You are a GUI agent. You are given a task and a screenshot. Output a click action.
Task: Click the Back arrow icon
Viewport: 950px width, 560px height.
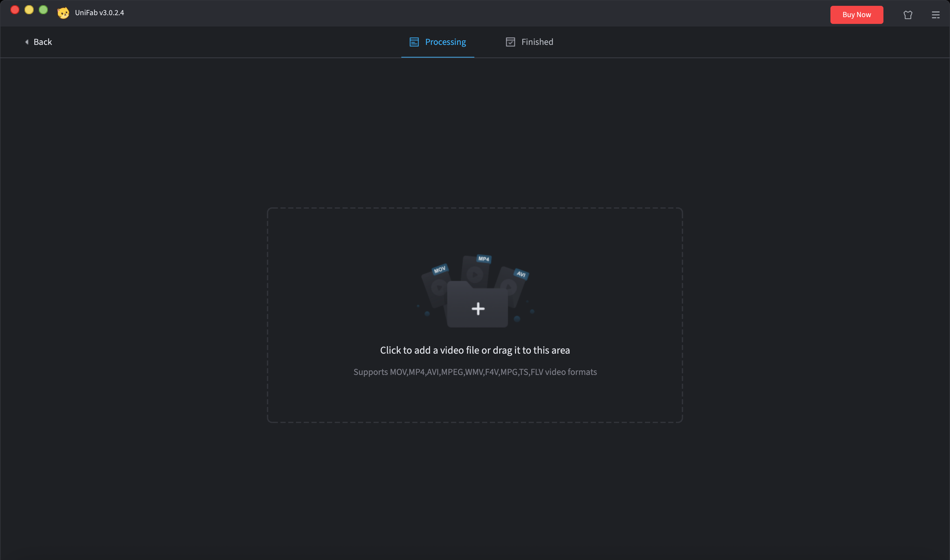pyautogui.click(x=27, y=42)
